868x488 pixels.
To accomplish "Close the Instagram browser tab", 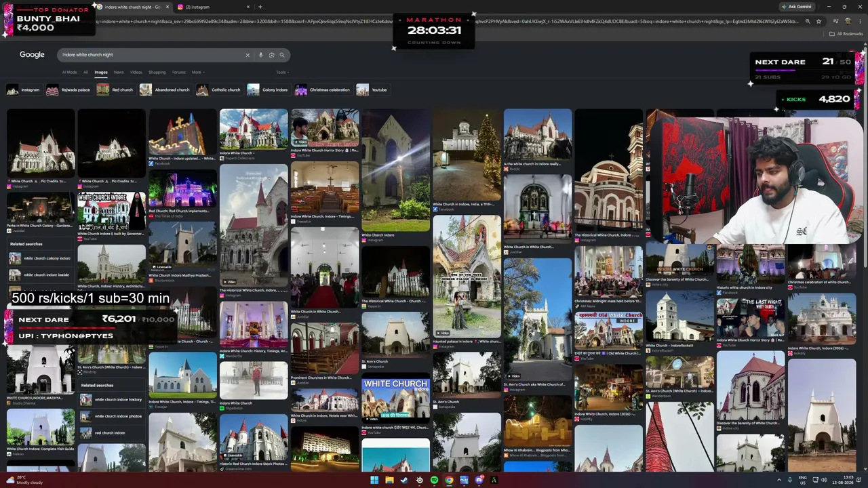I will [248, 7].
